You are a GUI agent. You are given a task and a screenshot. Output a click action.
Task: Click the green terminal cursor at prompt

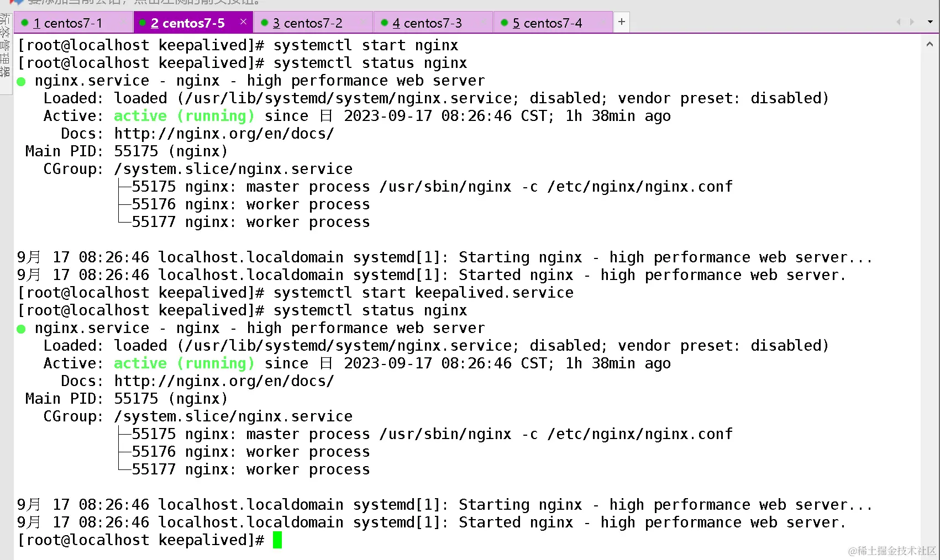pyautogui.click(x=277, y=540)
